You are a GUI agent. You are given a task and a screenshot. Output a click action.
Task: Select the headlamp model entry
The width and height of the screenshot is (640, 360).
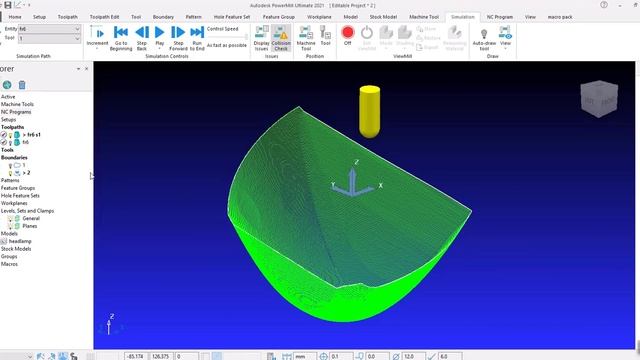20,241
